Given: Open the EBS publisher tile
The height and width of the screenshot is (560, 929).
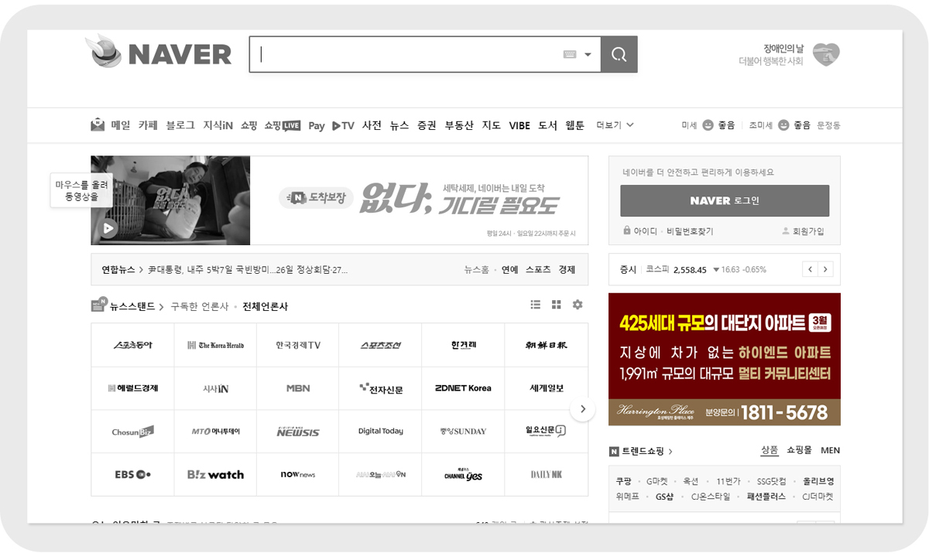Looking at the screenshot, I should [x=132, y=474].
